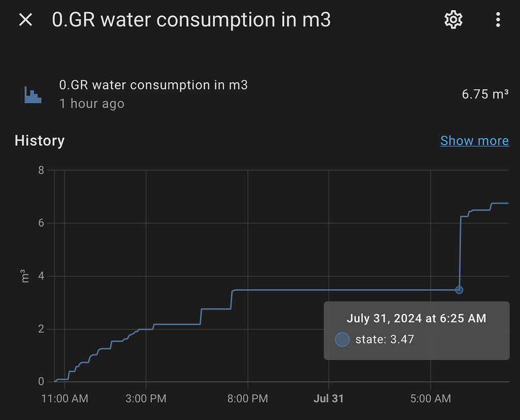
Task: Open the three-dot overflow menu
Action: (x=498, y=19)
